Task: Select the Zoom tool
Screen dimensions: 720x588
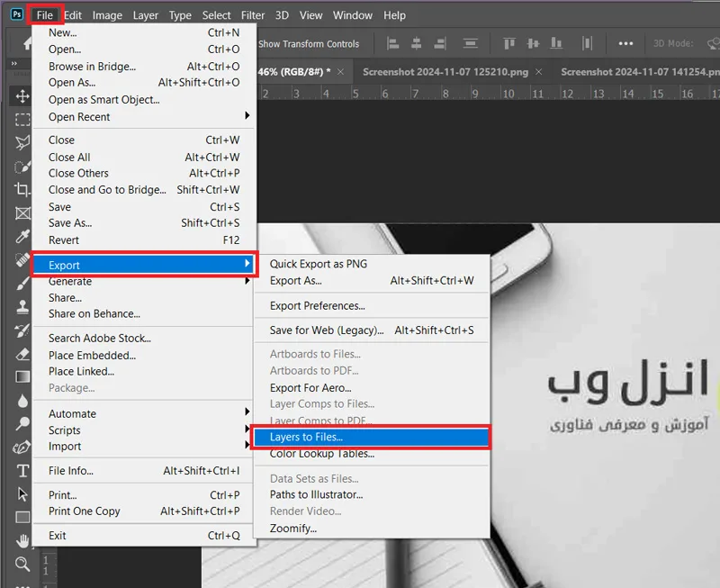Action: 22,564
